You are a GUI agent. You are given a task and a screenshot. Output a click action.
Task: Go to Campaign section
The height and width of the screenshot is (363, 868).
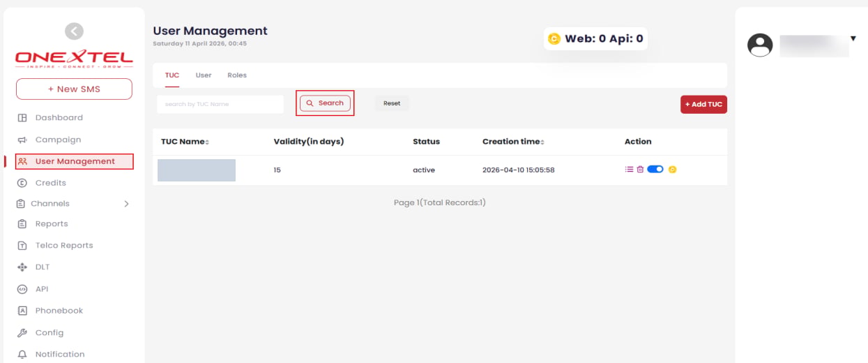(x=58, y=140)
